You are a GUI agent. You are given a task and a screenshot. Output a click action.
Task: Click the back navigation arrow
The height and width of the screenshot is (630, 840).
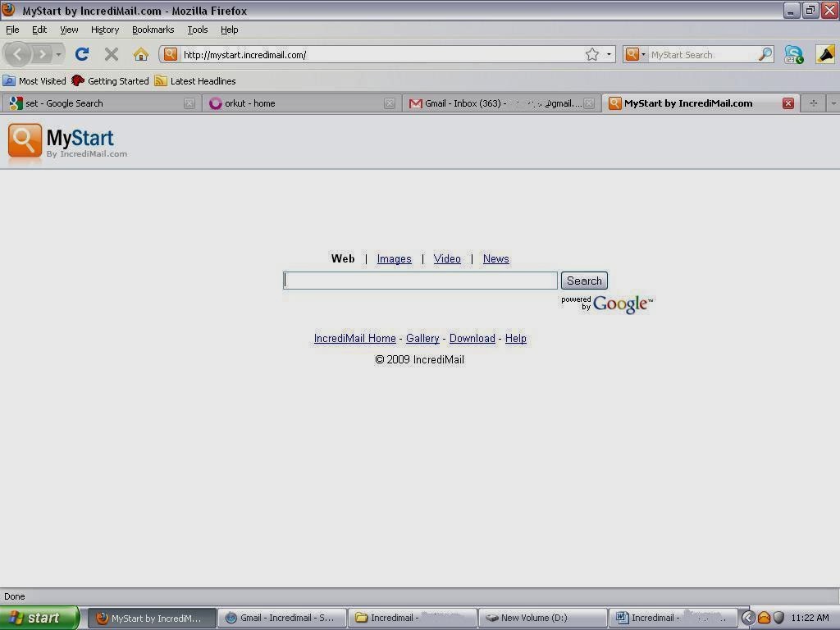(18, 54)
